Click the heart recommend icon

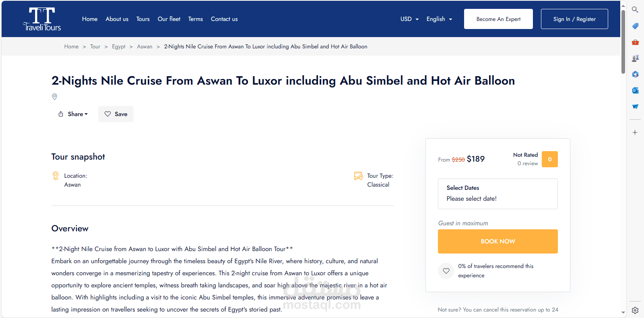click(x=446, y=271)
